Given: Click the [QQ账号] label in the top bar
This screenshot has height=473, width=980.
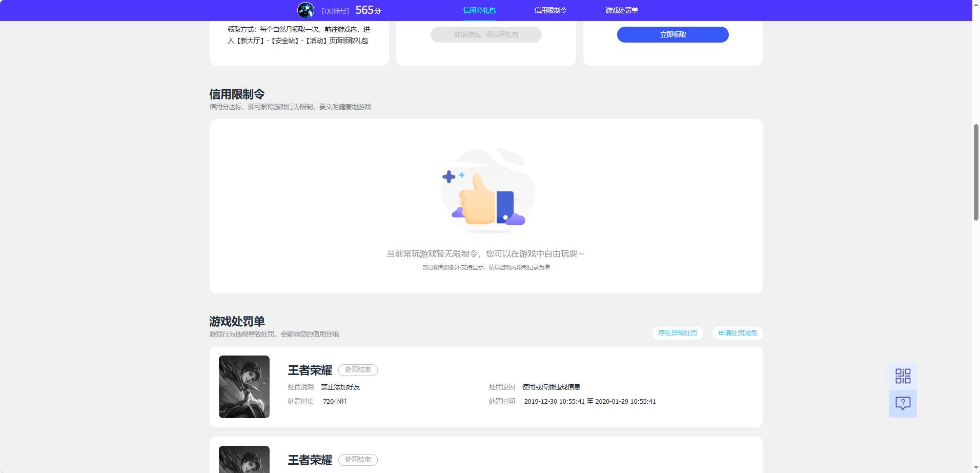Looking at the screenshot, I should 335,11.
